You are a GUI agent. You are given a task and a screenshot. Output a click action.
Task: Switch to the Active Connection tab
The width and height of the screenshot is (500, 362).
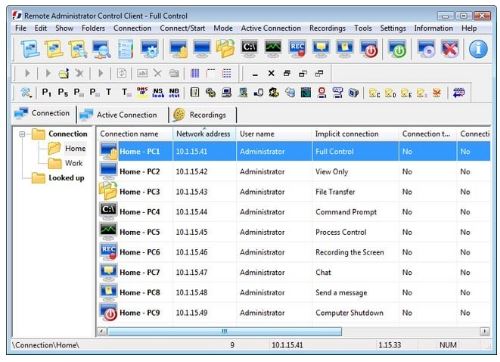pos(123,115)
